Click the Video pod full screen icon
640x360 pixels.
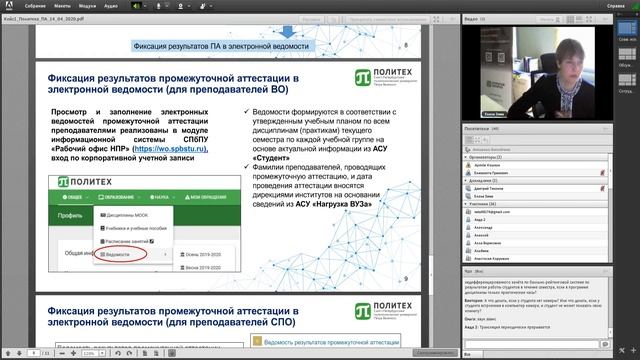pyautogui.click(x=589, y=19)
